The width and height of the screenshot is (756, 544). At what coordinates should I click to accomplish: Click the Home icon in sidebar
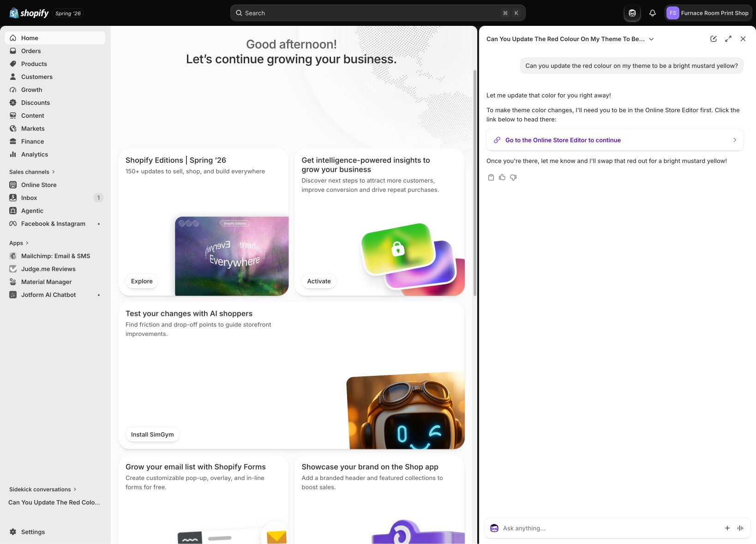click(x=13, y=38)
